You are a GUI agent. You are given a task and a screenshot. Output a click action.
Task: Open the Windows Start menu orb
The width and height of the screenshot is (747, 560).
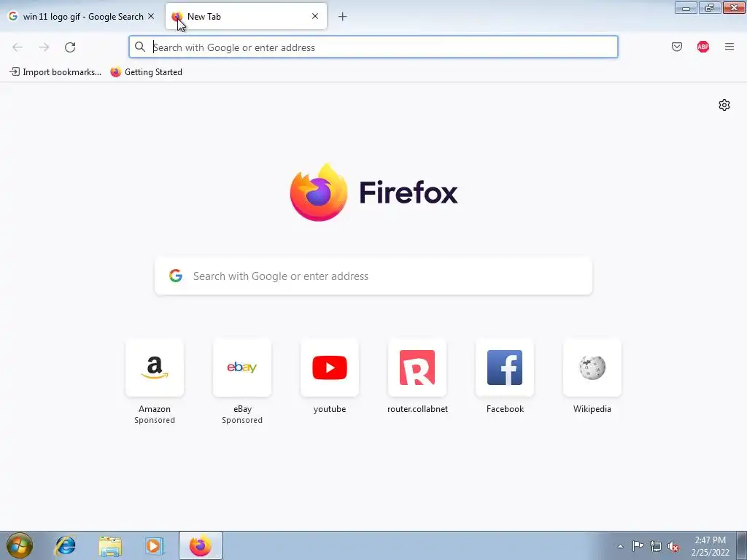point(20,545)
